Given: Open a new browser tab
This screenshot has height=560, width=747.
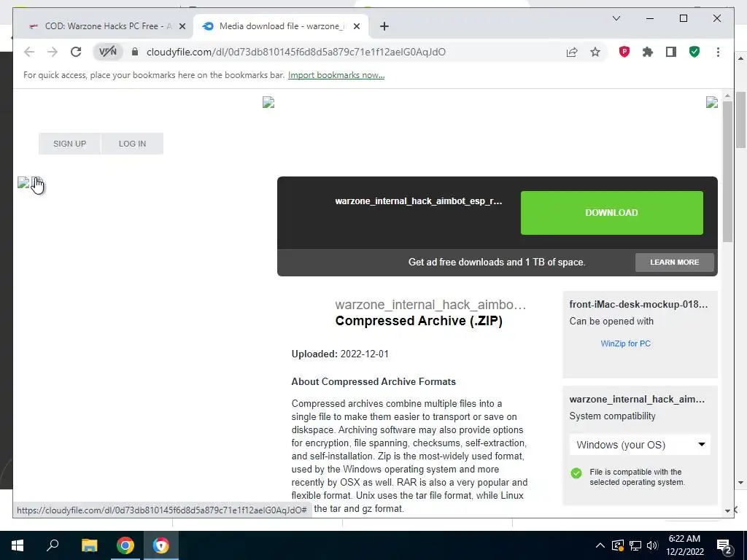Looking at the screenshot, I should click(x=384, y=26).
